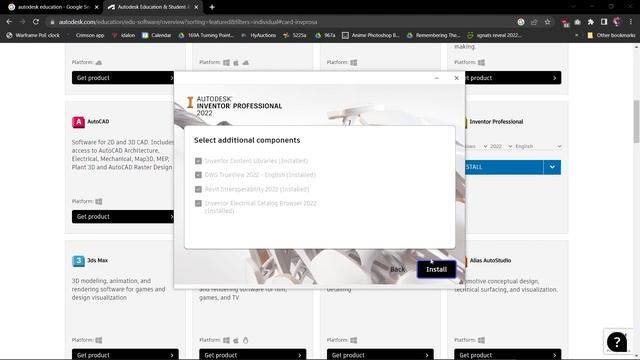Click the Google translate icon in address bar
The image size is (640, 360).
coord(521,22)
